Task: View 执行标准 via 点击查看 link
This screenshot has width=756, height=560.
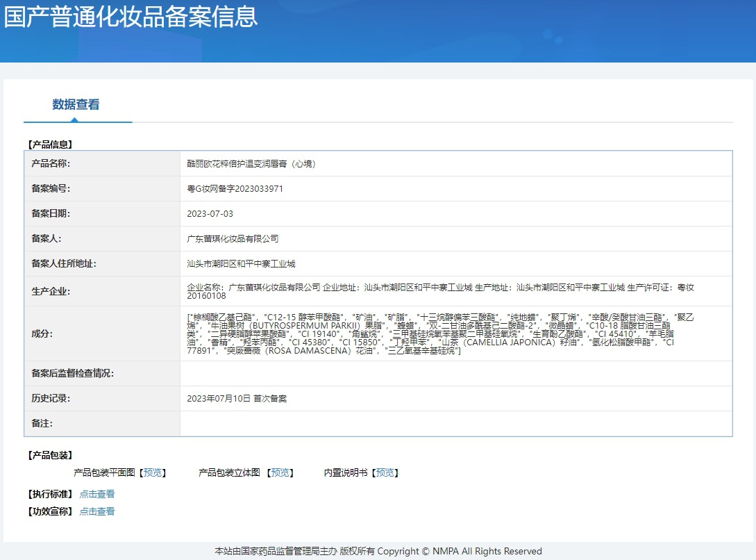Action: pyautogui.click(x=96, y=494)
